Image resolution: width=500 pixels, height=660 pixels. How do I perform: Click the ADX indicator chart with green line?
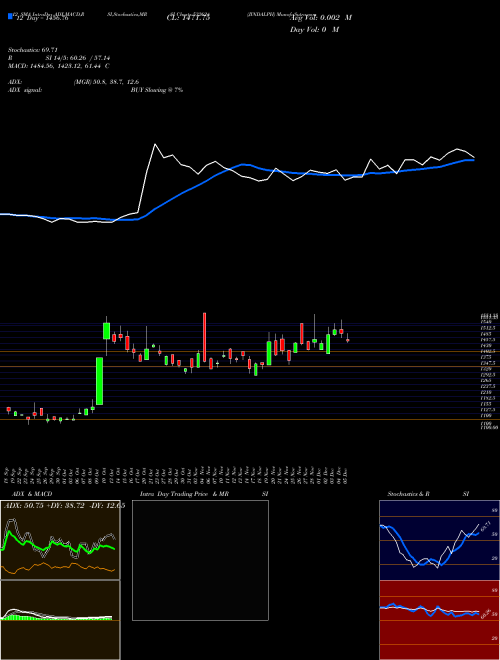click(x=60, y=540)
